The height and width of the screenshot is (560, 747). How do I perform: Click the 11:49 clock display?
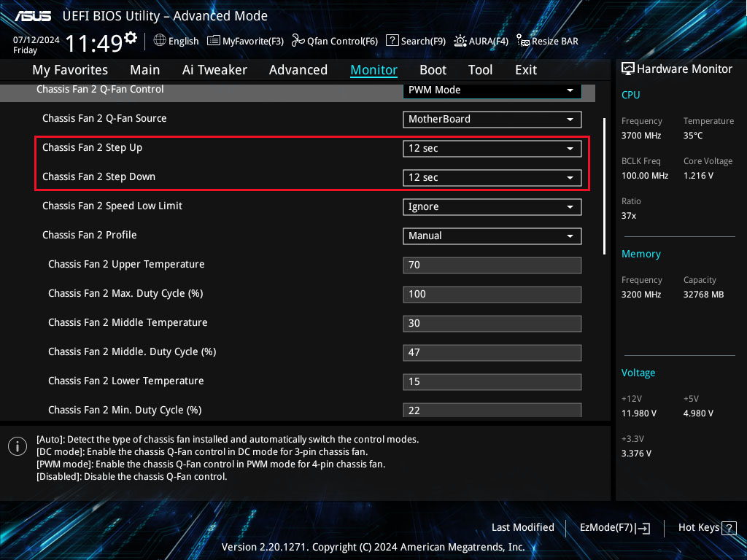[x=94, y=43]
